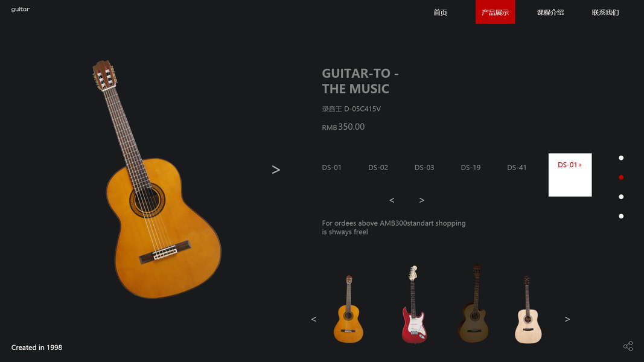This screenshot has width=644, height=362.
Task: Select the fourth page indicator dot
Action: tap(621, 217)
